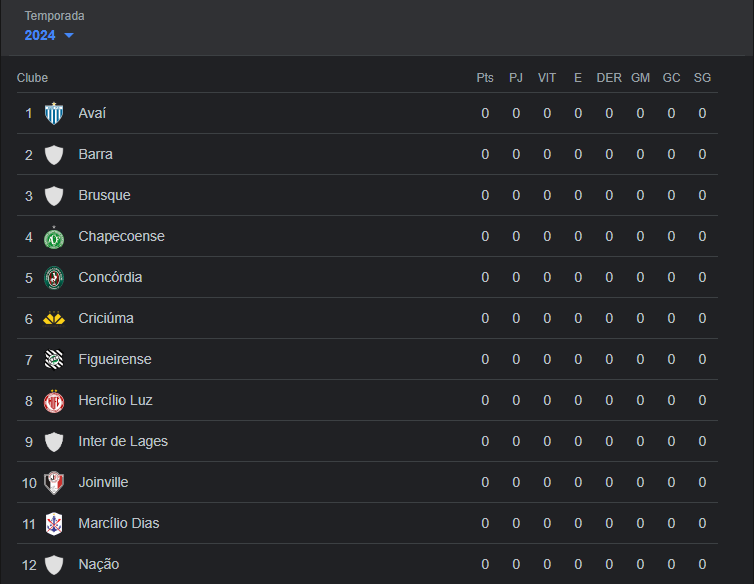754x584 pixels.
Task: Click the VIT column header
Action: 547,78
